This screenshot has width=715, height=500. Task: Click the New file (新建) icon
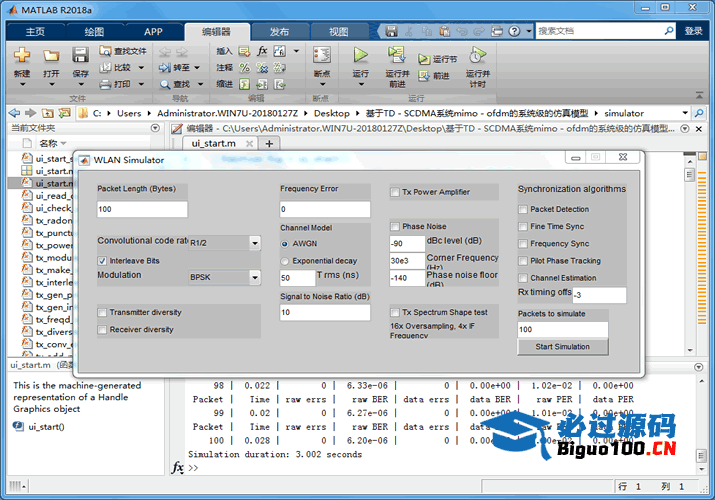point(22,56)
